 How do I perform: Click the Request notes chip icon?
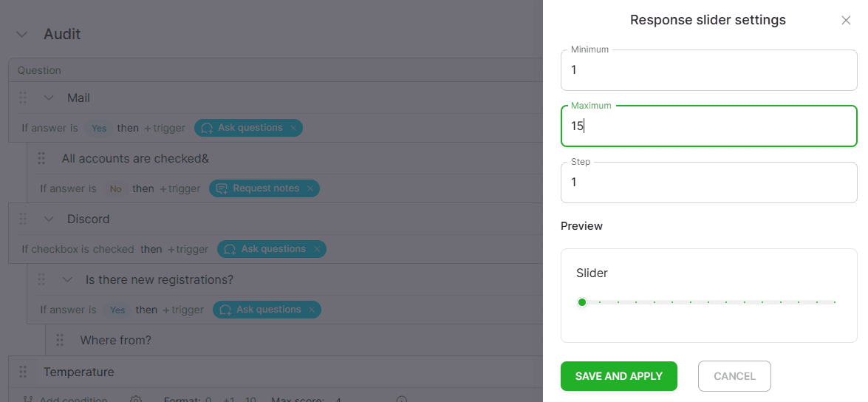click(222, 189)
